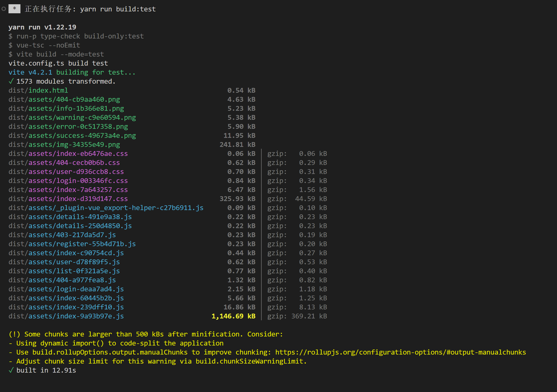Click the (!) chunk size warning marker

pos(14,334)
